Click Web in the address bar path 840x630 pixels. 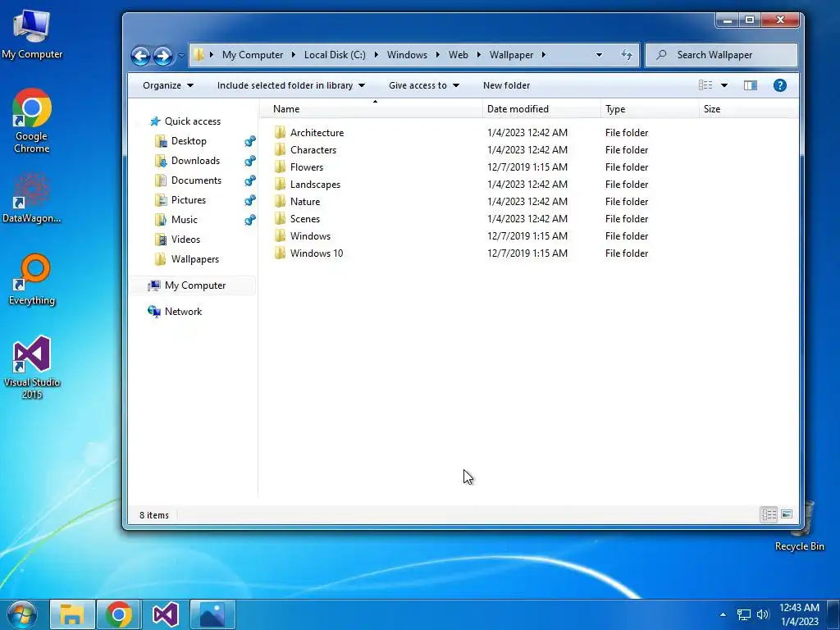(458, 55)
